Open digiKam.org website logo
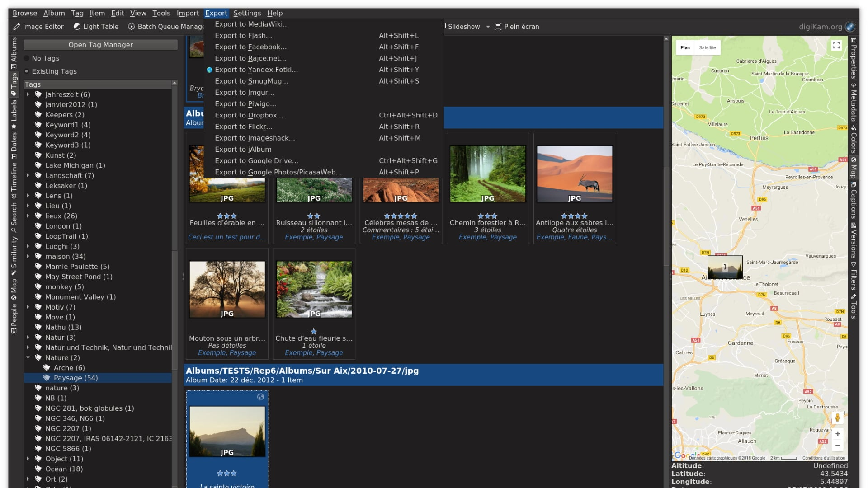 [x=850, y=27]
